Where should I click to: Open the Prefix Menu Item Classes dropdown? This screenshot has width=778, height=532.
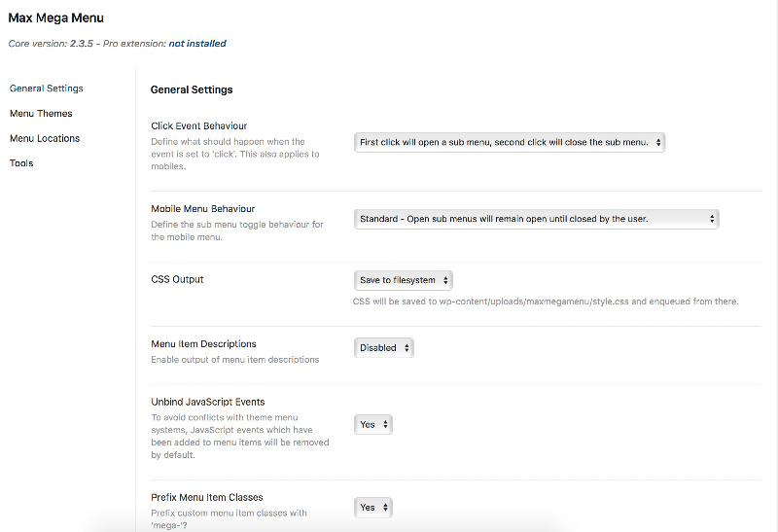(x=373, y=508)
